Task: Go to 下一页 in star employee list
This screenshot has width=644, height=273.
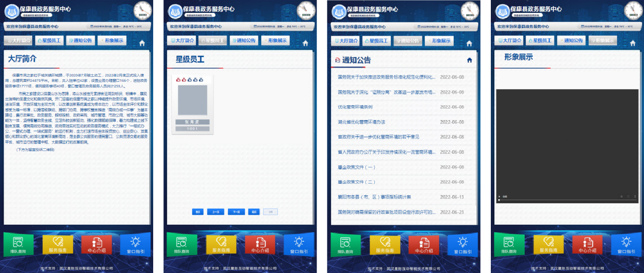Action: (x=236, y=212)
